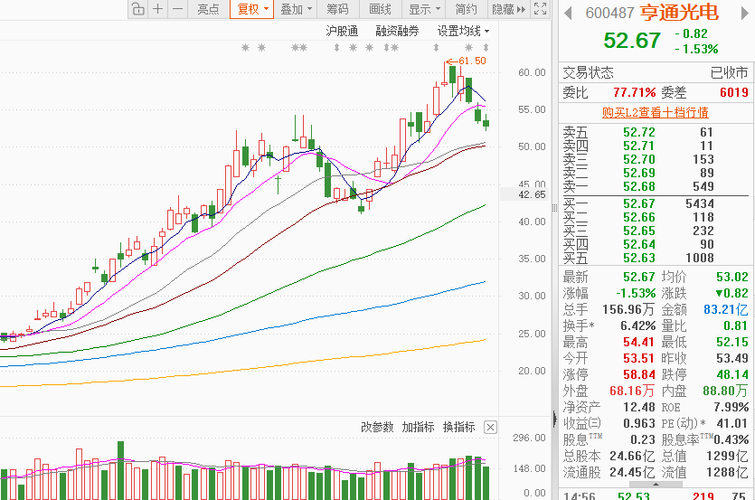Click the current price 52.67 in header
This screenshot has width=755, height=500.
[x=632, y=40]
